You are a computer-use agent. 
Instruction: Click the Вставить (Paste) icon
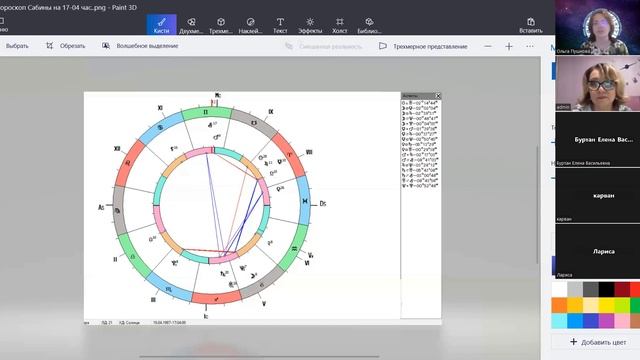point(531,24)
